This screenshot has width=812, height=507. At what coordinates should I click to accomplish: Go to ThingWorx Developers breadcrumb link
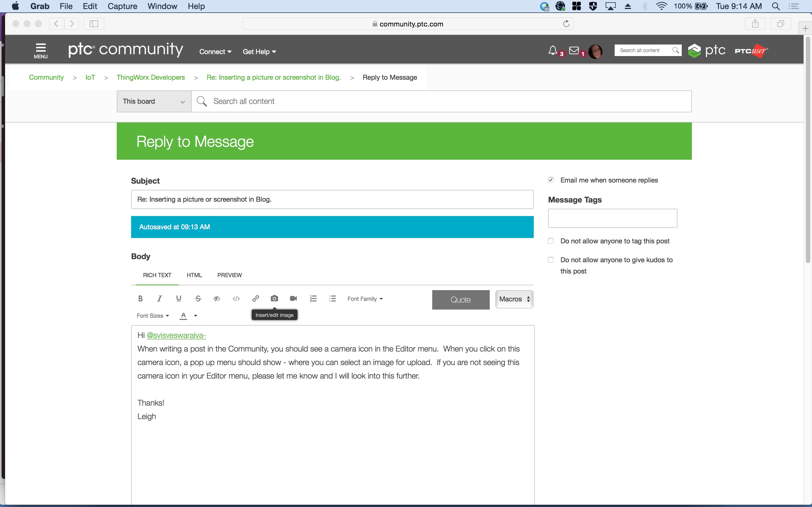(x=151, y=77)
